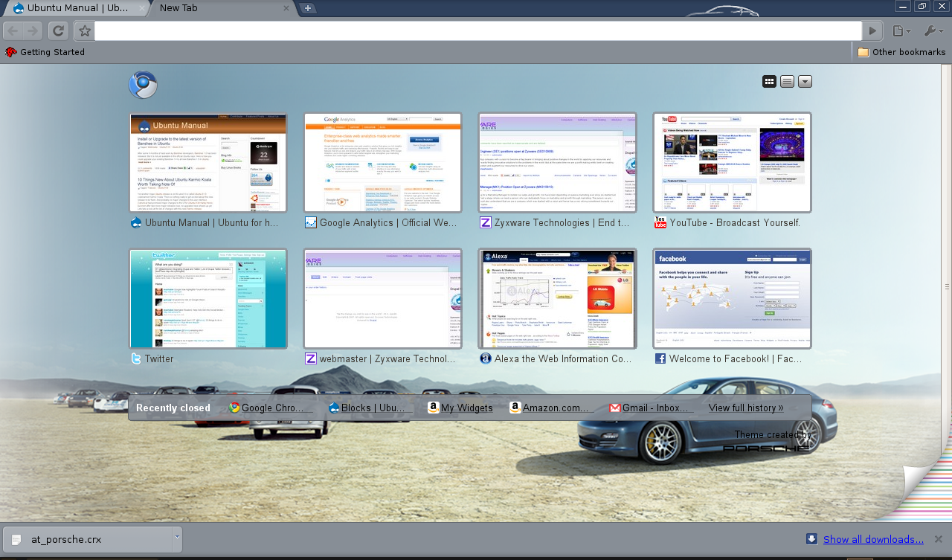Viewport: 952px width, 560px height.
Task: Expand the Other bookmarks folder
Action: coord(901,51)
